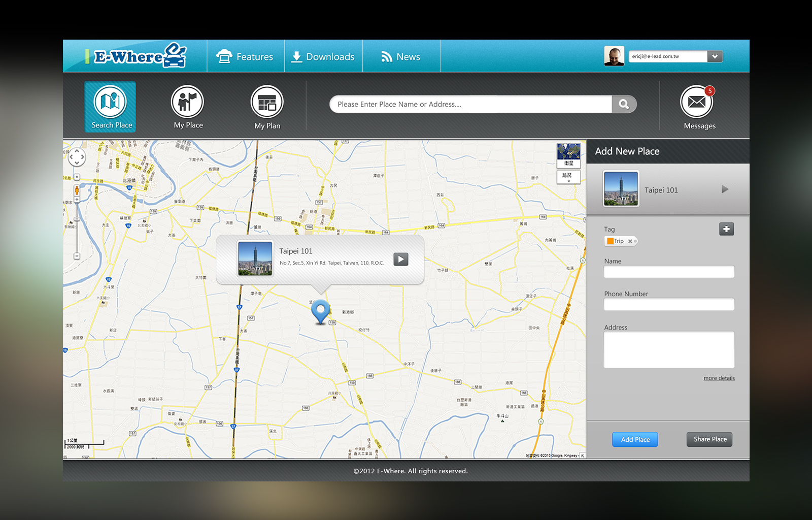Expand Taipei 101 arrow in Add New Place panel

point(725,189)
